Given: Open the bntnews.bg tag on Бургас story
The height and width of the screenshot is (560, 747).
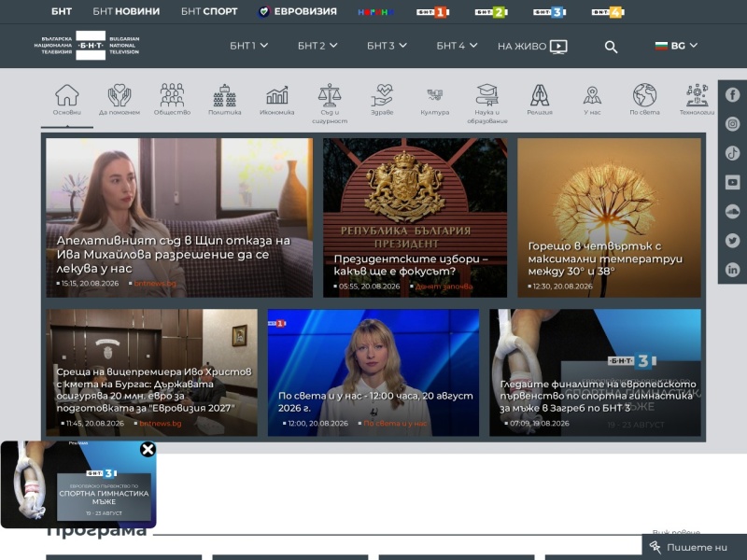Looking at the screenshot, I should (x=160, y=424).
